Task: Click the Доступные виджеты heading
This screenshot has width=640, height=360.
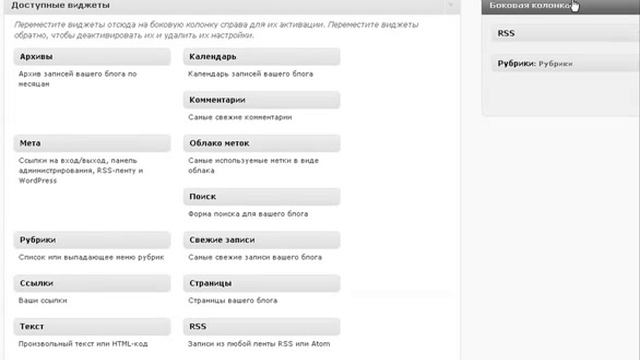Action: [x=60, y=5]
